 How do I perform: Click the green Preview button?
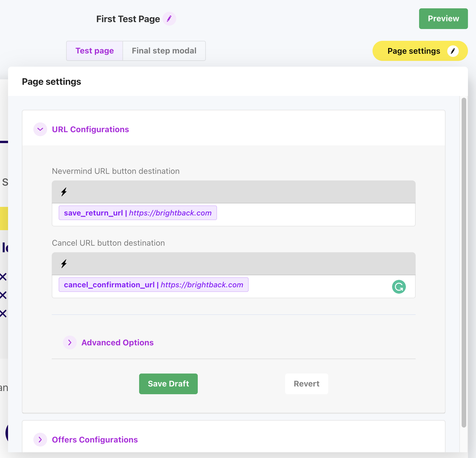point(443,19)
